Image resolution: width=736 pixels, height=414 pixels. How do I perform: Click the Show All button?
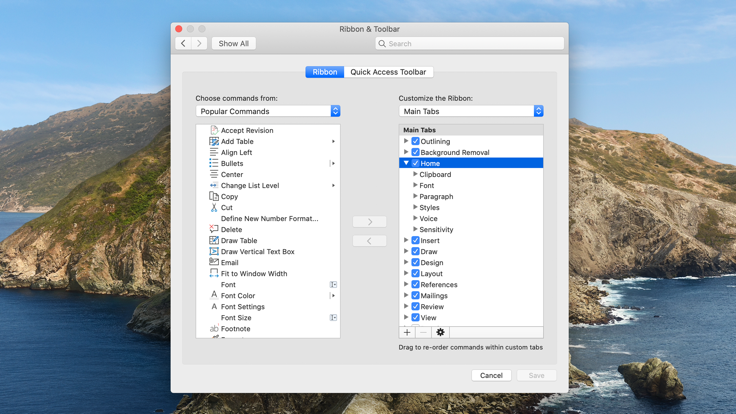coord(234,44)
